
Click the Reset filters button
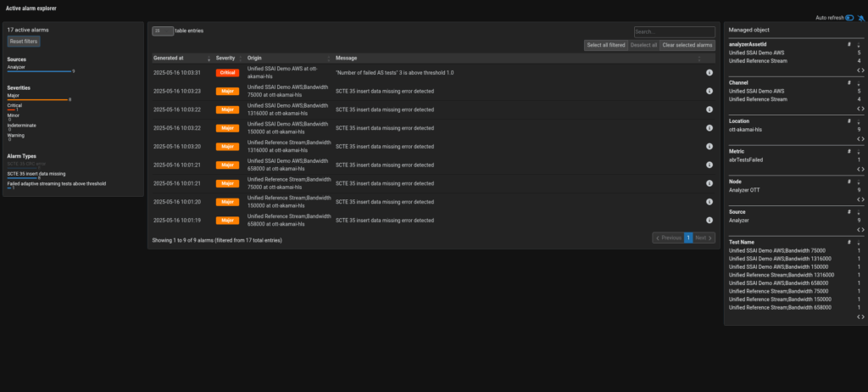24,41
